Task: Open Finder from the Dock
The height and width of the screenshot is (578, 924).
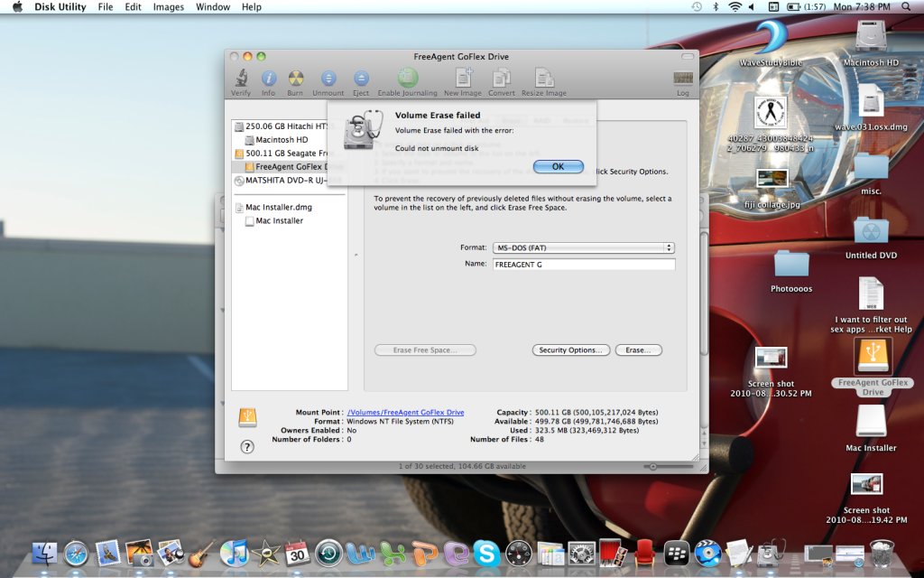Action: coord(45,554)
